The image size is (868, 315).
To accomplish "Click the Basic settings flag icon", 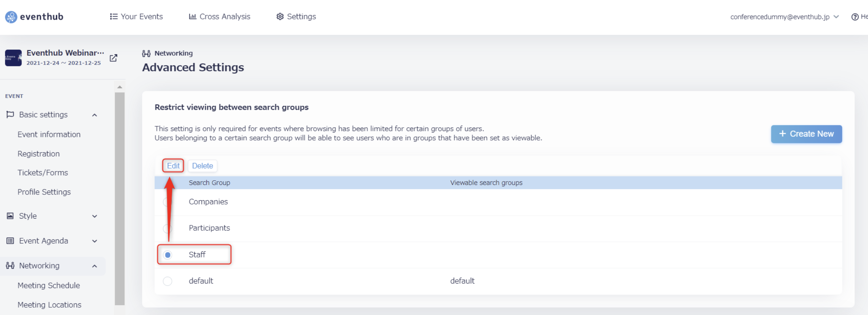I will 10,115.
